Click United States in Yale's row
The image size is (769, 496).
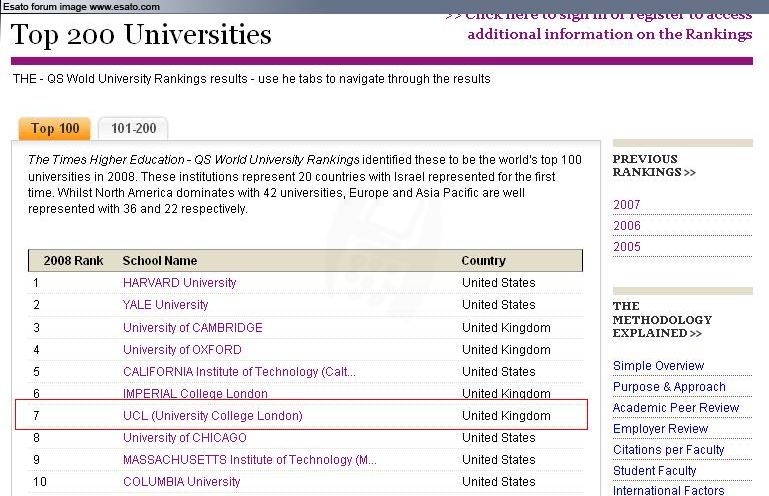pyautogui.click(x=498, y=305)
